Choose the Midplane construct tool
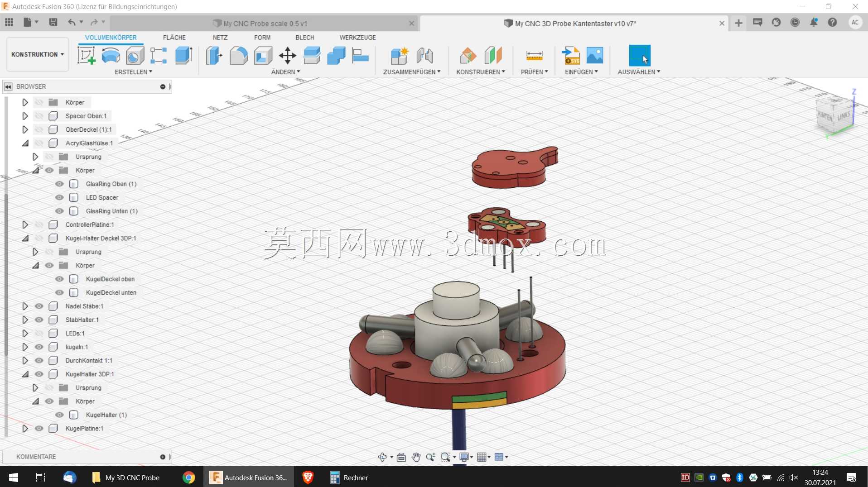 pos(493,55)
